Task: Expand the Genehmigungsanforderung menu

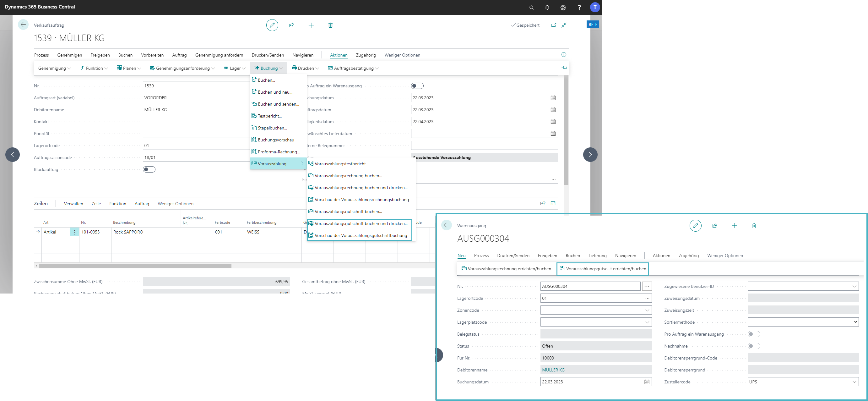Action: tap(182, 68)
